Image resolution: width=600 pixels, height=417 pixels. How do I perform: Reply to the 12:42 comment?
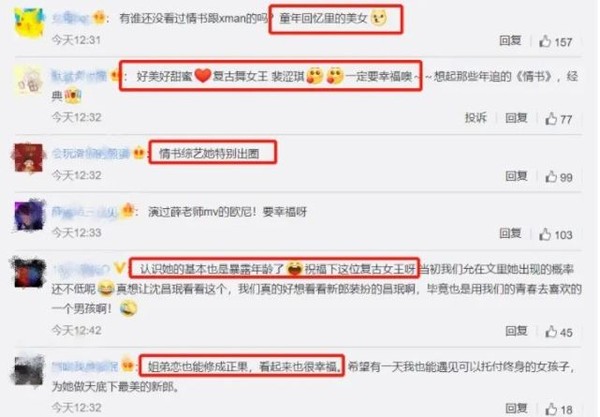click(x=516, y=331)
